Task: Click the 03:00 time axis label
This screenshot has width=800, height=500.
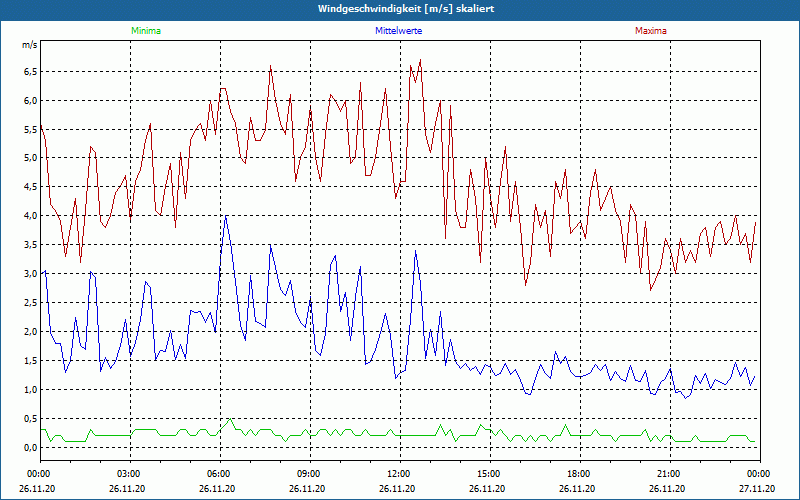Action: [131, 474]
